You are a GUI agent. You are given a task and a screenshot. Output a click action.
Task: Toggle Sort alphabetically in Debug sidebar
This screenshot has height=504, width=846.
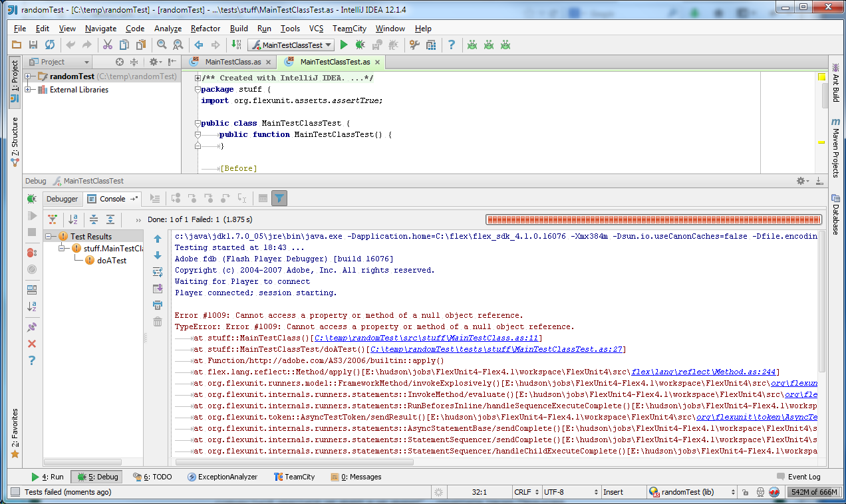tap(31, 307)
